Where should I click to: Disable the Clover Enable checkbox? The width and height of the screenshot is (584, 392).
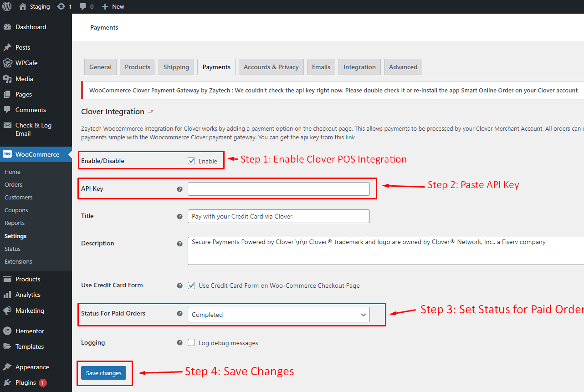(x=191, y=160)
